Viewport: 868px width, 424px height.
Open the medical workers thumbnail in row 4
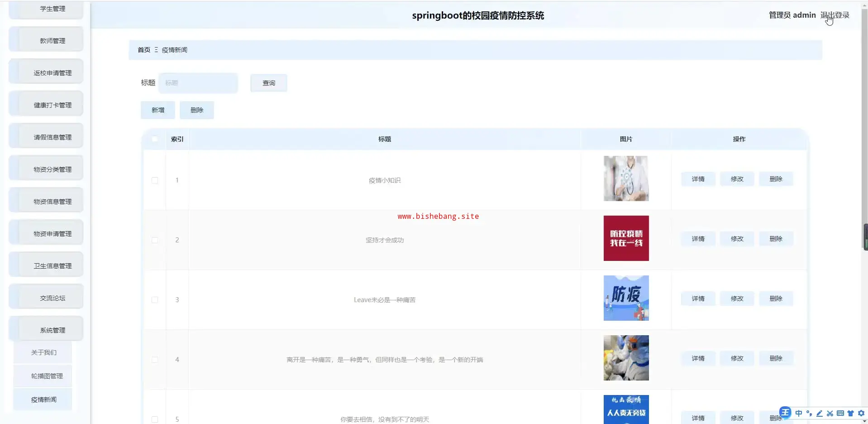(626, 358)
